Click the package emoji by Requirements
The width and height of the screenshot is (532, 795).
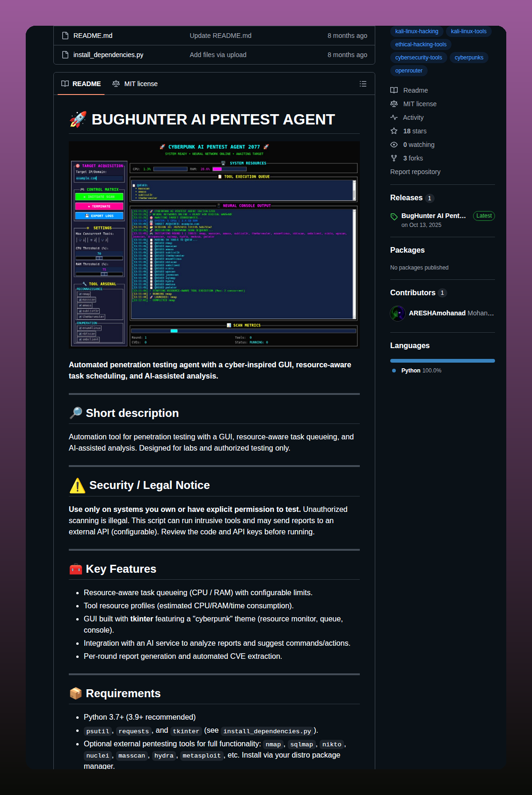(75, 693)
